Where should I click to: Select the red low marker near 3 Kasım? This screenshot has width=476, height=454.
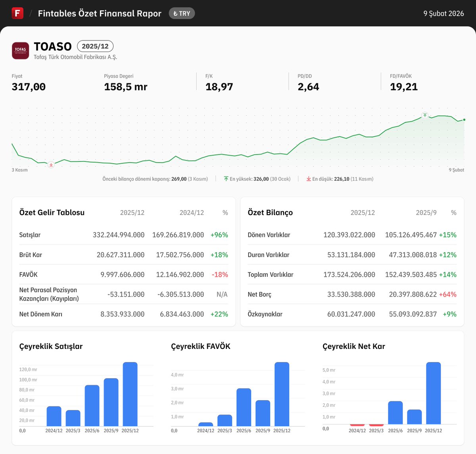pyautogui.click(x=51, y=164)
